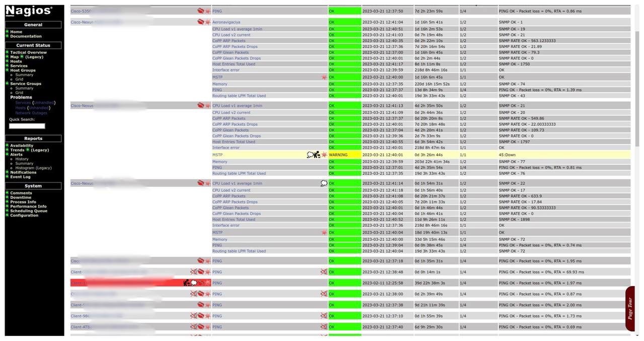Open Tactical Overview
The width and height of the screenshot is (644, 341).
point(28,52)
